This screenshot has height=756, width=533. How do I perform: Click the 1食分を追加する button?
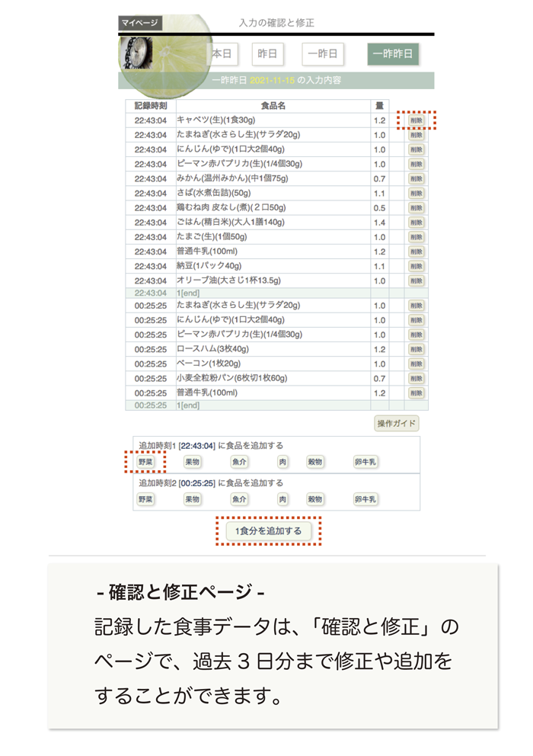tap(268, 530)
